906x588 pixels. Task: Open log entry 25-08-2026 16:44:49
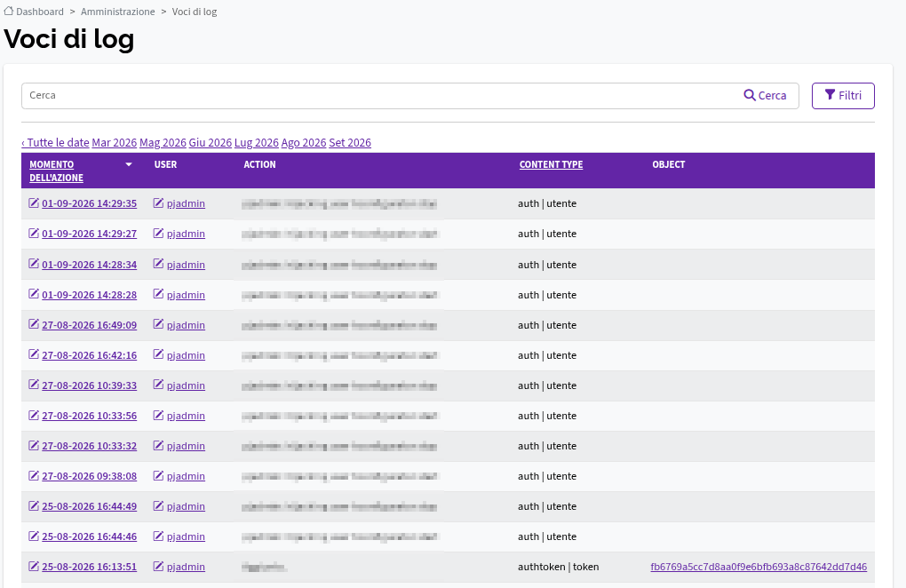90,506
